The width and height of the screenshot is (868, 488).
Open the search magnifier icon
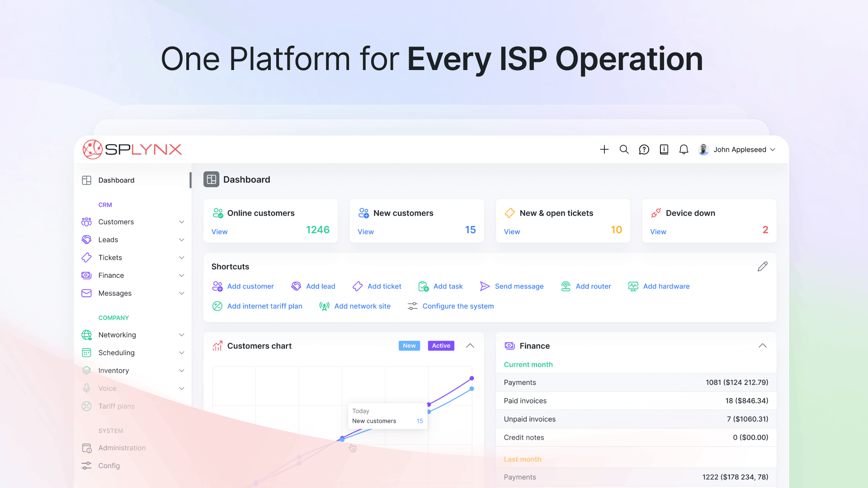624,150
